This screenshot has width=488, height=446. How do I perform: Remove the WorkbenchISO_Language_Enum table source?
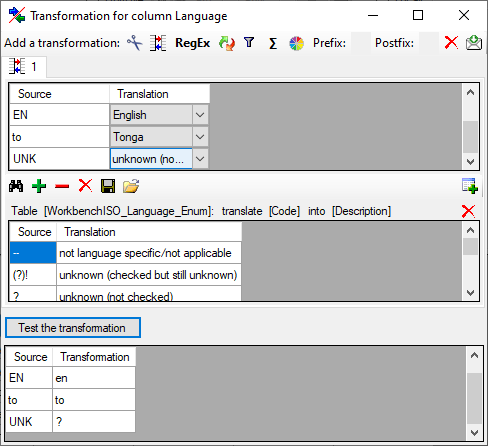point(468,211)
